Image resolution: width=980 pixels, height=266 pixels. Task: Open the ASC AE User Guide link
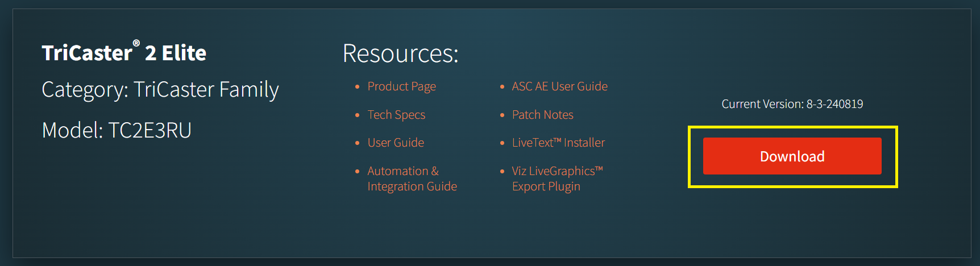tap(559, 86)
